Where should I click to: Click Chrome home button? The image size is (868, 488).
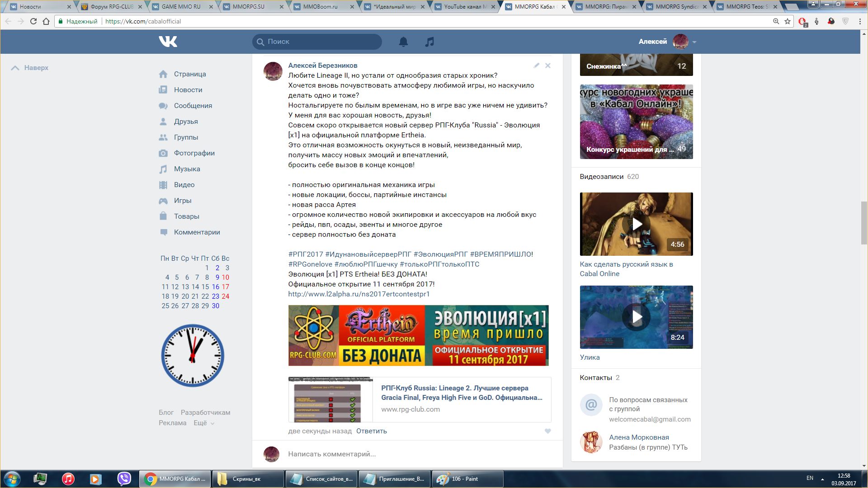click(x=46, y=21)
